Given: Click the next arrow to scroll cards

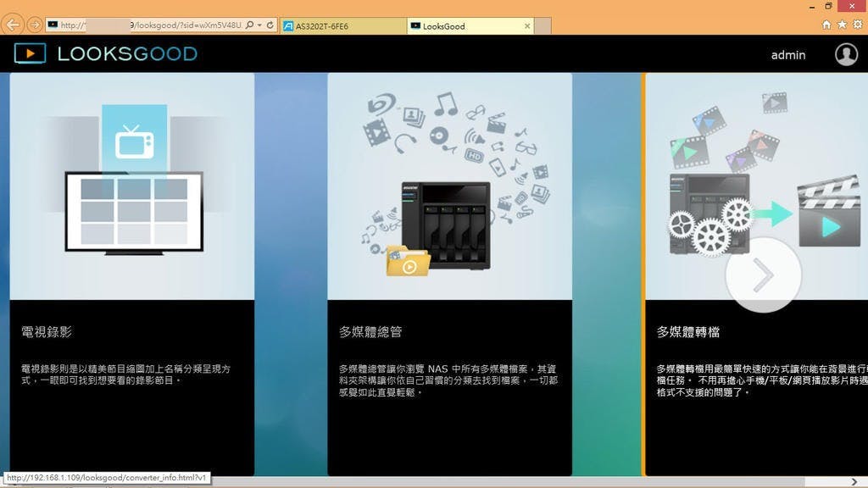Looking at the screenshot, I should tap(763, 275).
